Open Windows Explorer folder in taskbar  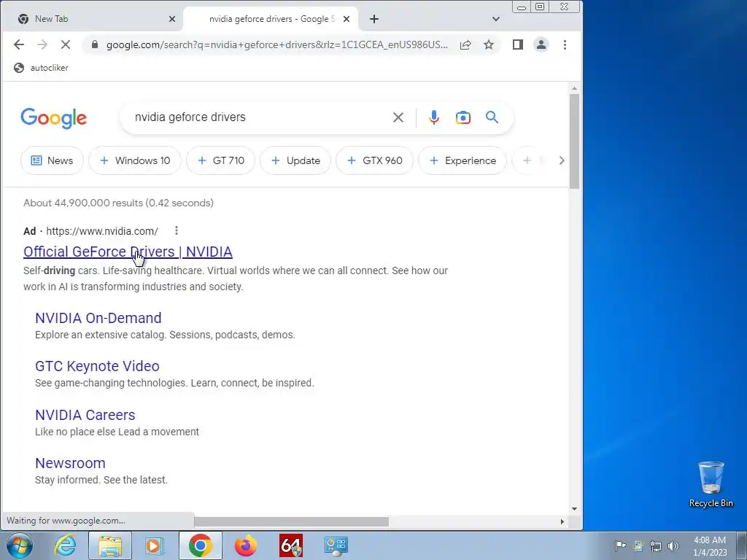110,545
